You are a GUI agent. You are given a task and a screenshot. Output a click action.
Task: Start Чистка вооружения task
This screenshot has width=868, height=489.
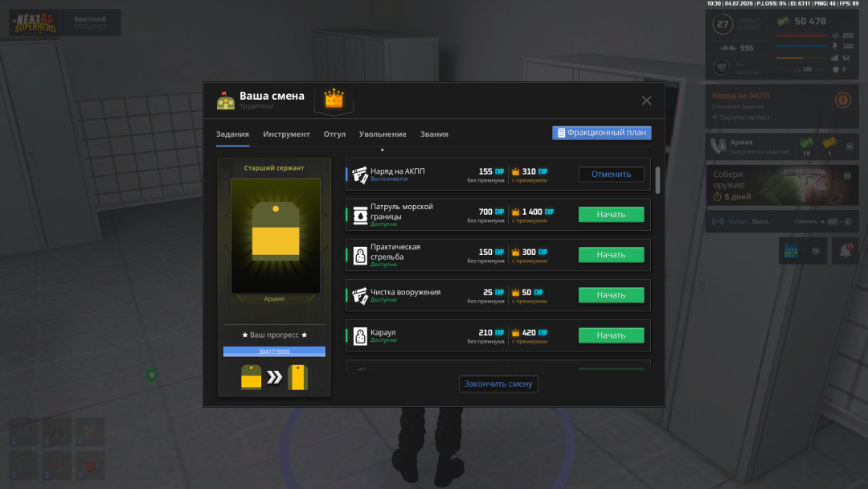(x=611, y=295)
